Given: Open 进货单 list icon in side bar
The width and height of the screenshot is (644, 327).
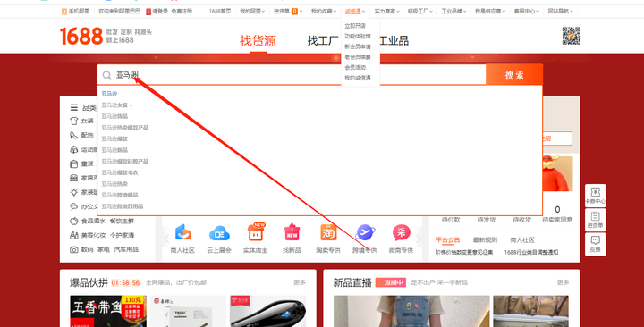Looking at the screenshot, I should [595, 216].
